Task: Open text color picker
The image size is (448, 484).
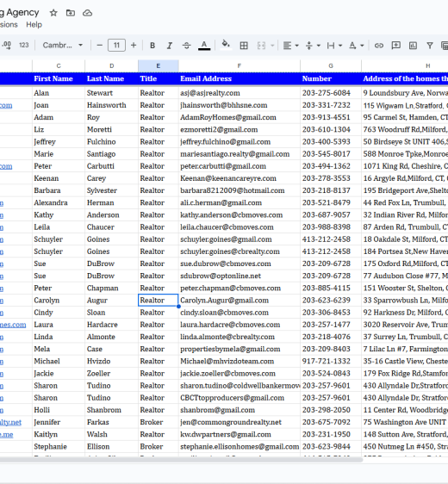Action: (204, 46)
